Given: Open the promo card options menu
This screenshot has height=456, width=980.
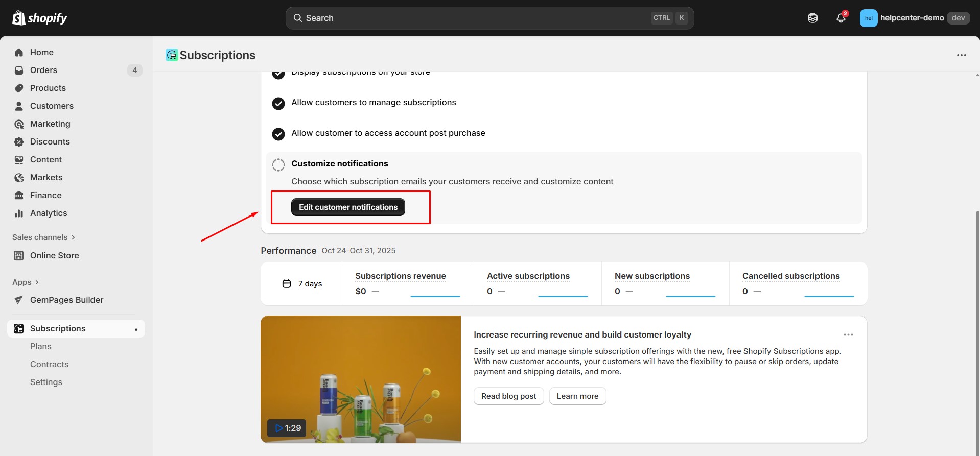Looking at the screenshot, I should (849, 335).
